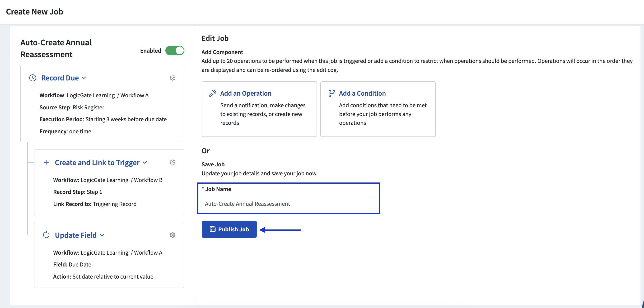This screenshot has width=644, height=308.
Task: Open the Create and Link to Trigger cog
Action: click(173, 163)
